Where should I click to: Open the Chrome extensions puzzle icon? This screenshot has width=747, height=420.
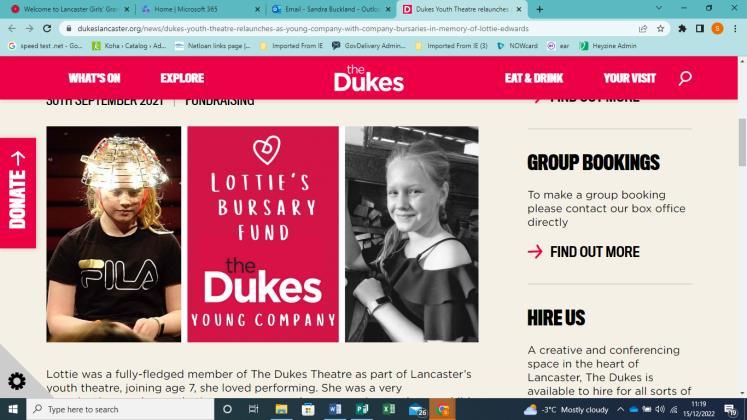pos(682,29)
